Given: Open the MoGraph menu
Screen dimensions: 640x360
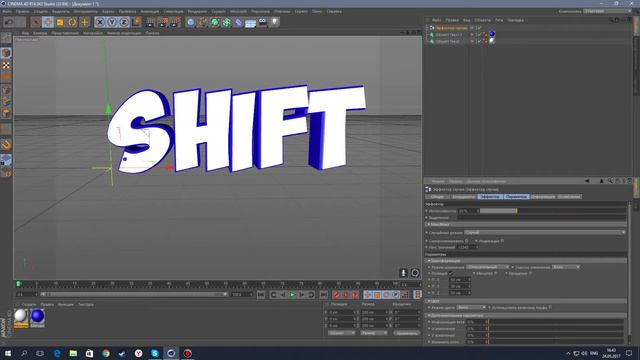Looking at the screenshot, I should pos(238,11).
